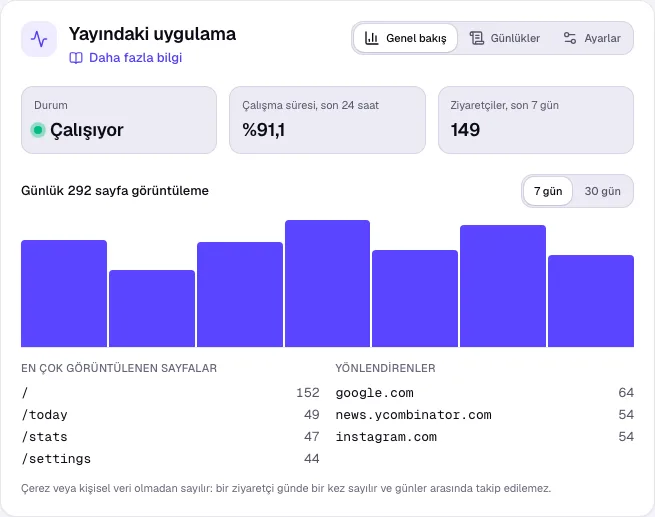
Task: Click the Ziyaretçiler son 7 gün card
Action: pyautogui.click(x=536, y=120)
